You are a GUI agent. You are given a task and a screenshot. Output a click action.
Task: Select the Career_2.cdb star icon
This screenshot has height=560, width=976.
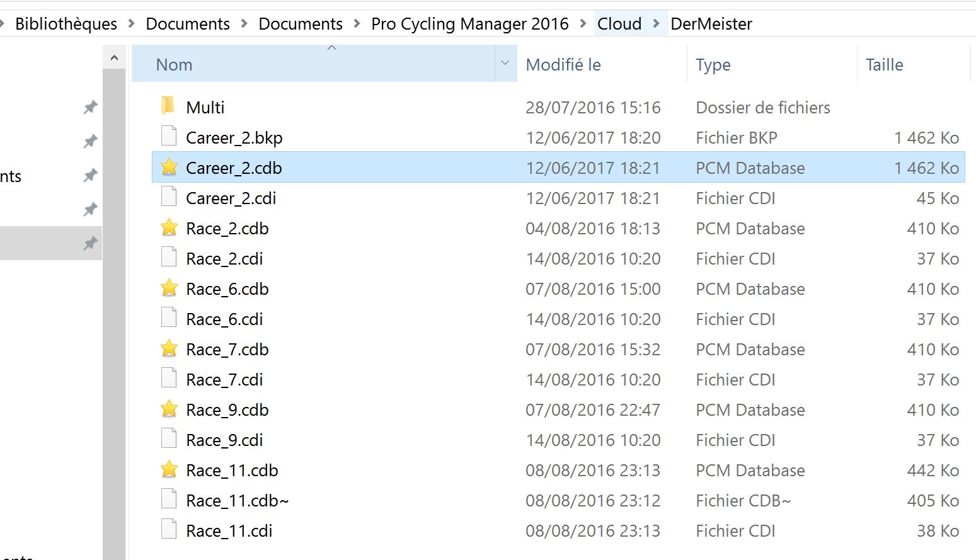(169, 168)
